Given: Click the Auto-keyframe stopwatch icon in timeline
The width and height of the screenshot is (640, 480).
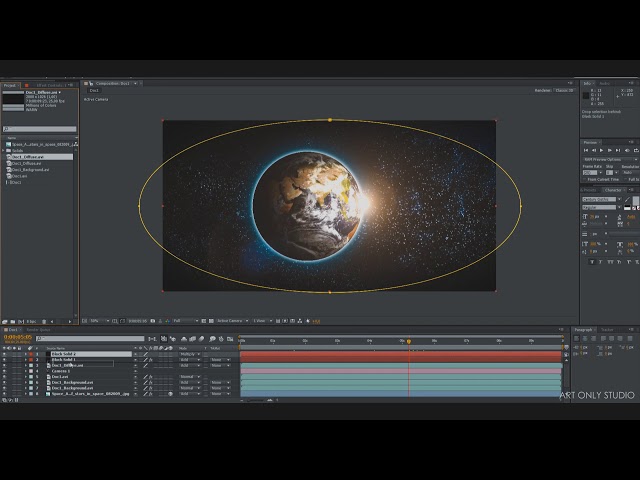Looking at the screenshot, I should 221,339.
